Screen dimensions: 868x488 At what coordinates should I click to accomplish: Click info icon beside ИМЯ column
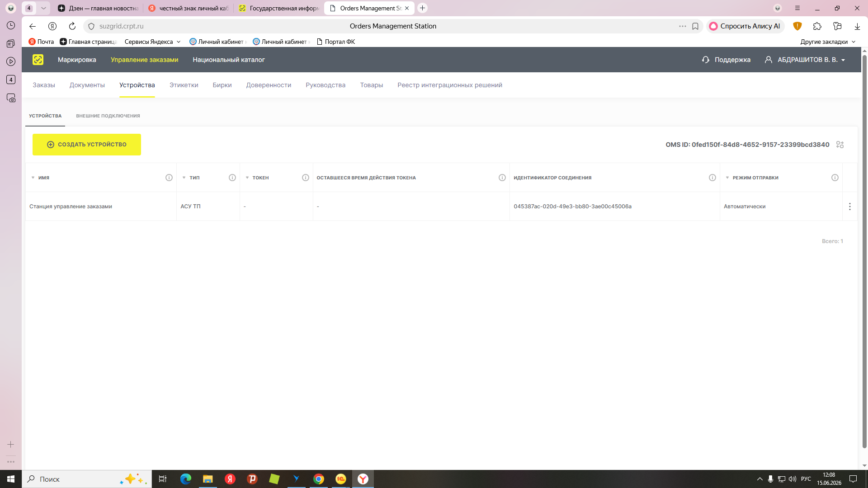point(169,178)
